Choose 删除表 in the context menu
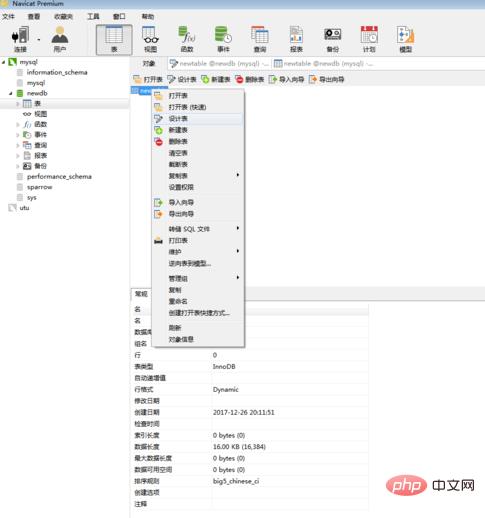 click(198, 141)
